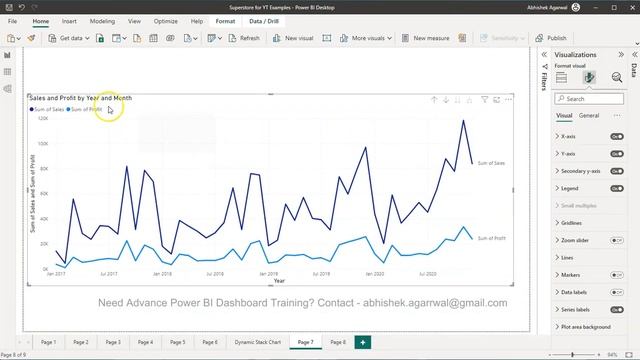This screenshot has width=640, height=360.
Task: Open the Get data dropdown arrow
Action: [87, 38]
